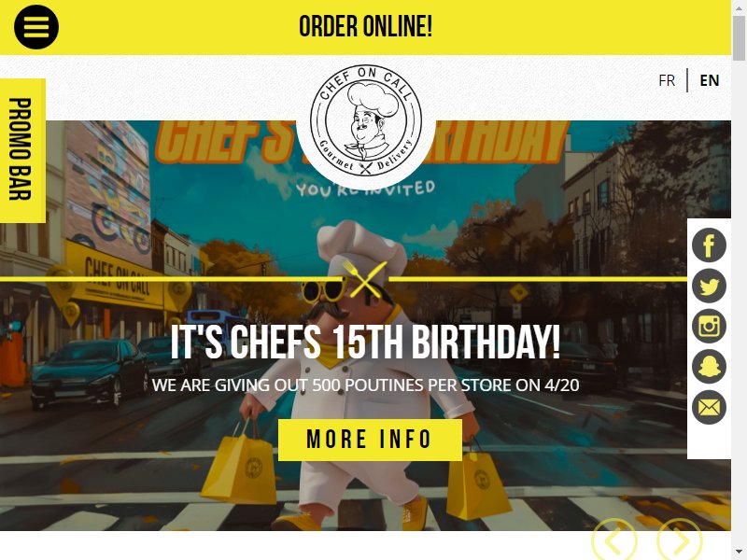Click the Order Online! banner
The image size is (747, 560).
[365, 27]
